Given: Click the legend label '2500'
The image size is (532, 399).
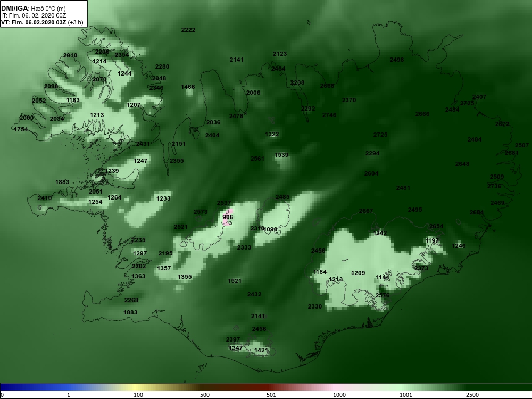Looking at the screenshot, I should [472, 395].
